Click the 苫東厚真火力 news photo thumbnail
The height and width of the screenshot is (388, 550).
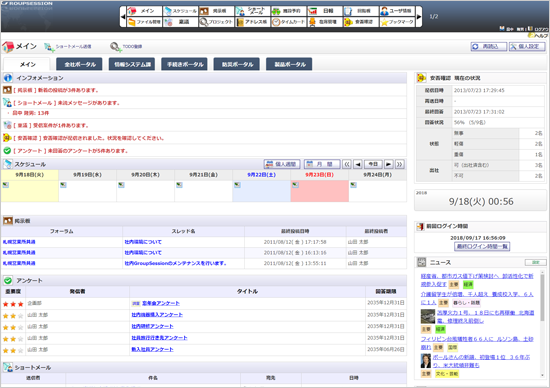tap(428, 316)
